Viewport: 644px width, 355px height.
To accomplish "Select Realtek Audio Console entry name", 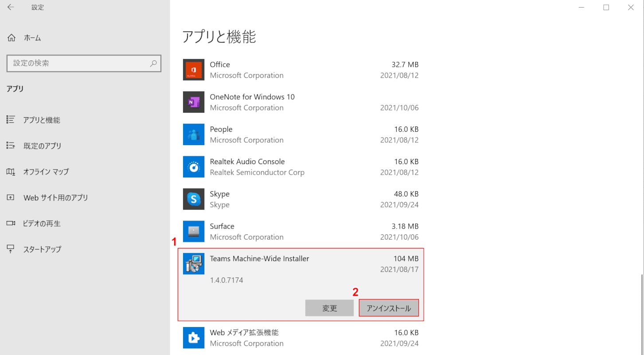I will click(247, 162).
